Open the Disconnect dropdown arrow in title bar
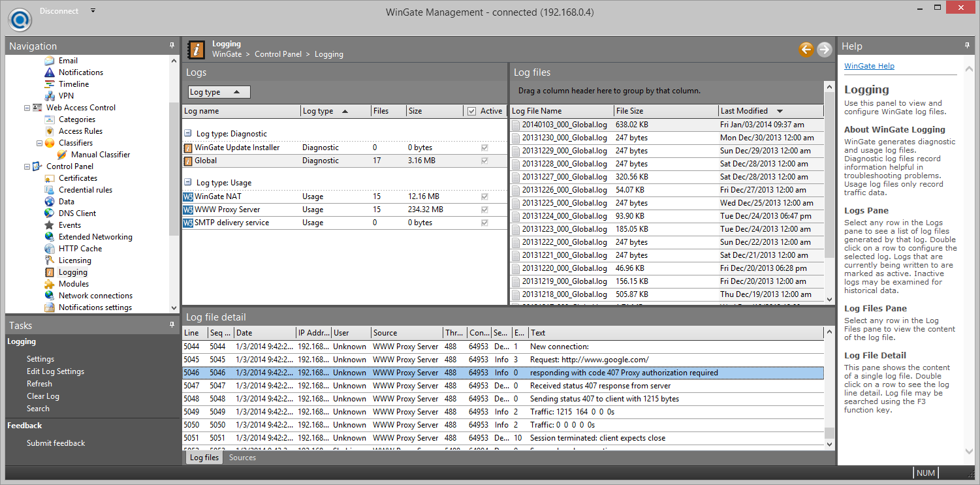980x485 pixels. point(93,11)
